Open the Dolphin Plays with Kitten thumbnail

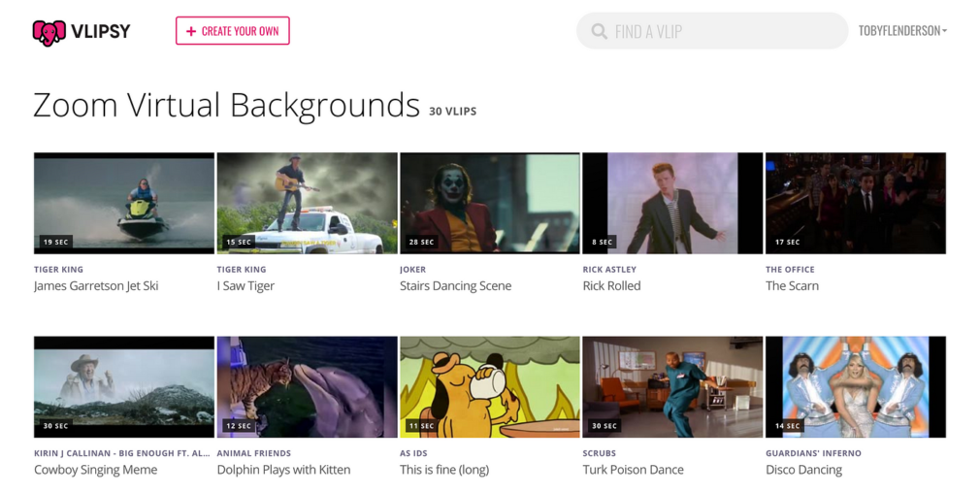pos(307,386)
